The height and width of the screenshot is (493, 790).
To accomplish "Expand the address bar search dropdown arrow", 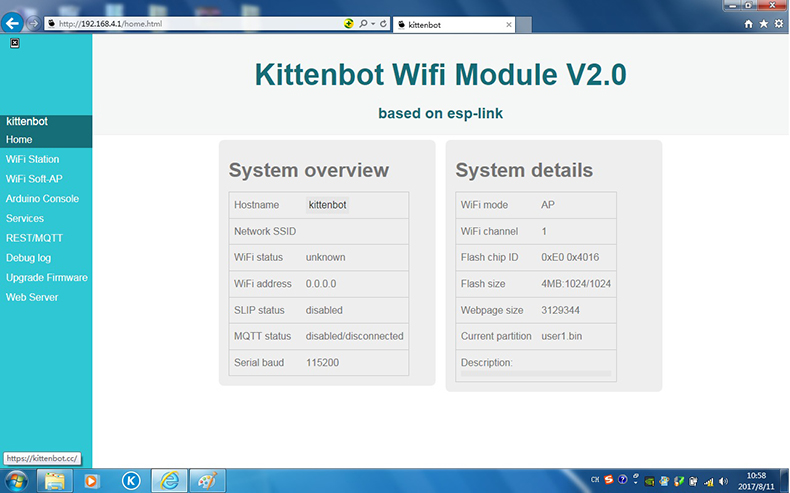I will [372, 23].
